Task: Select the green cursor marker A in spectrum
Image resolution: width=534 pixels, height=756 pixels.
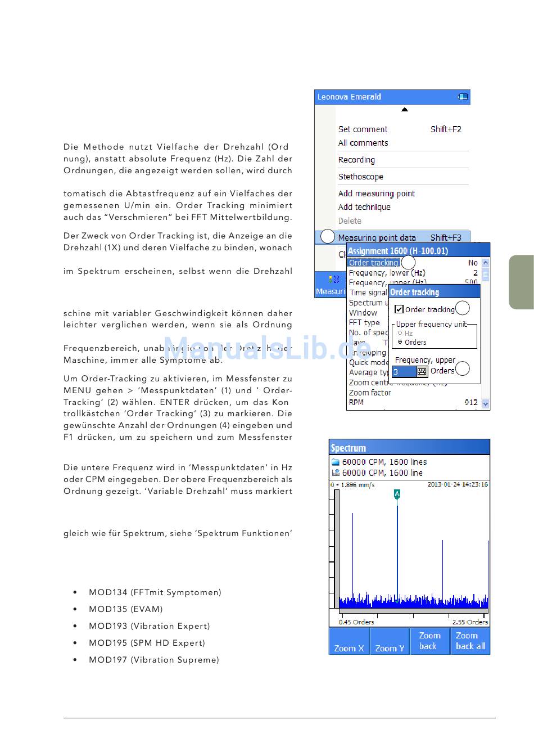Action: [397, 494]
